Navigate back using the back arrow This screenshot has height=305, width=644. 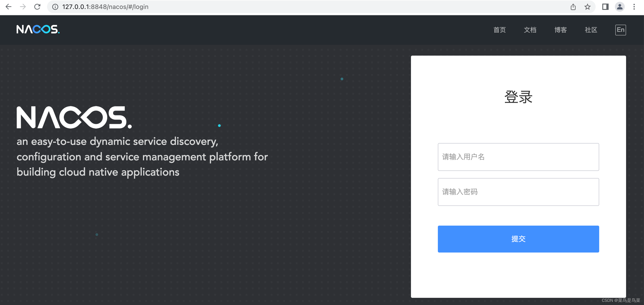9,7
